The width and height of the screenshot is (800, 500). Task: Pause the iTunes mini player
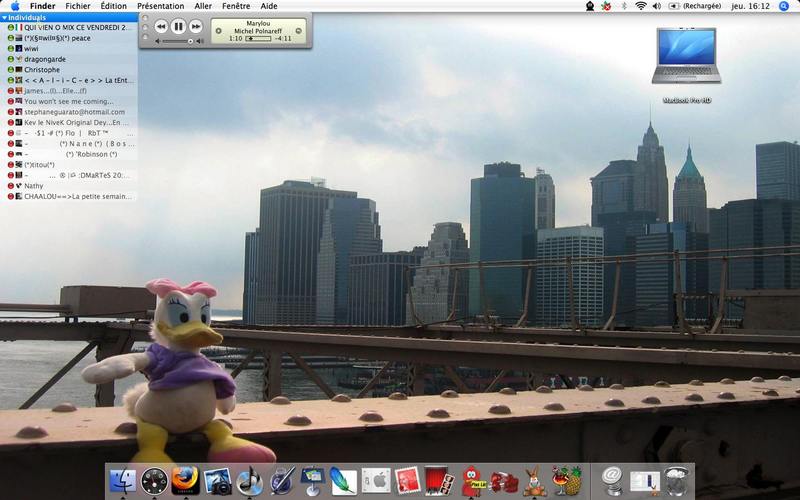pyautogui.click(x=178, y=27)
